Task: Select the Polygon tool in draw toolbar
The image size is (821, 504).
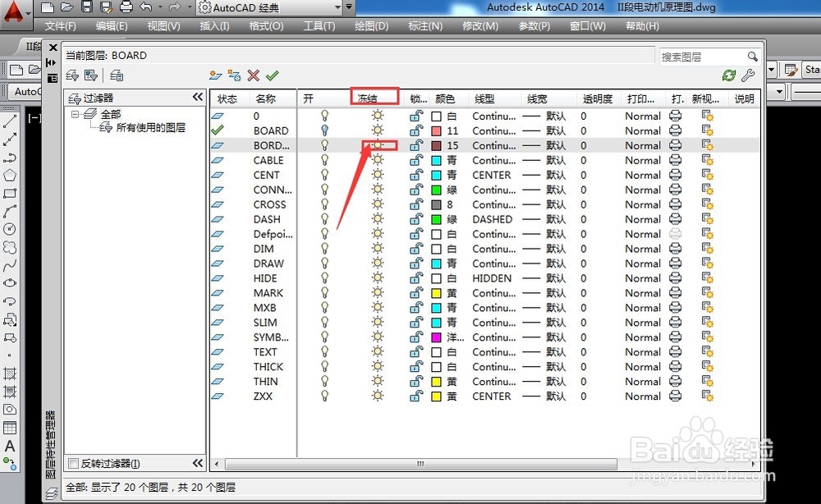Action: tap(9, 176)
